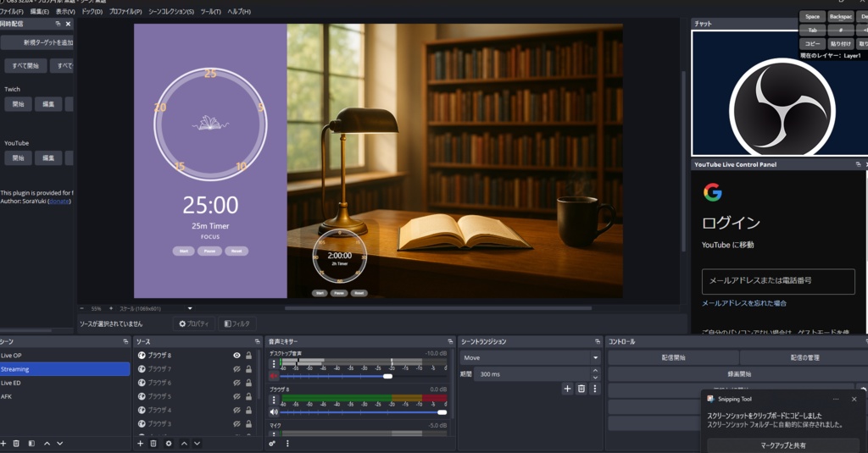Click the 開始 button under Twich
868x453 pixels.
[x=19, y=104]
